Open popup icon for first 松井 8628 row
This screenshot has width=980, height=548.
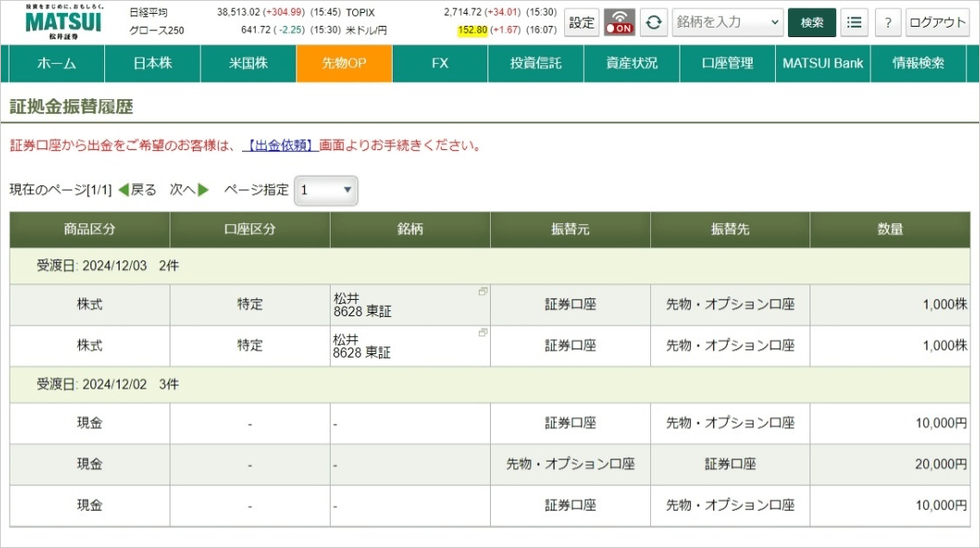483,292
